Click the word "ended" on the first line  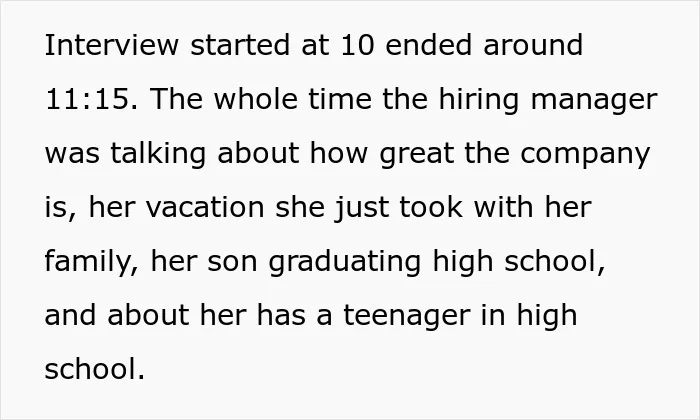pos(428,45)
